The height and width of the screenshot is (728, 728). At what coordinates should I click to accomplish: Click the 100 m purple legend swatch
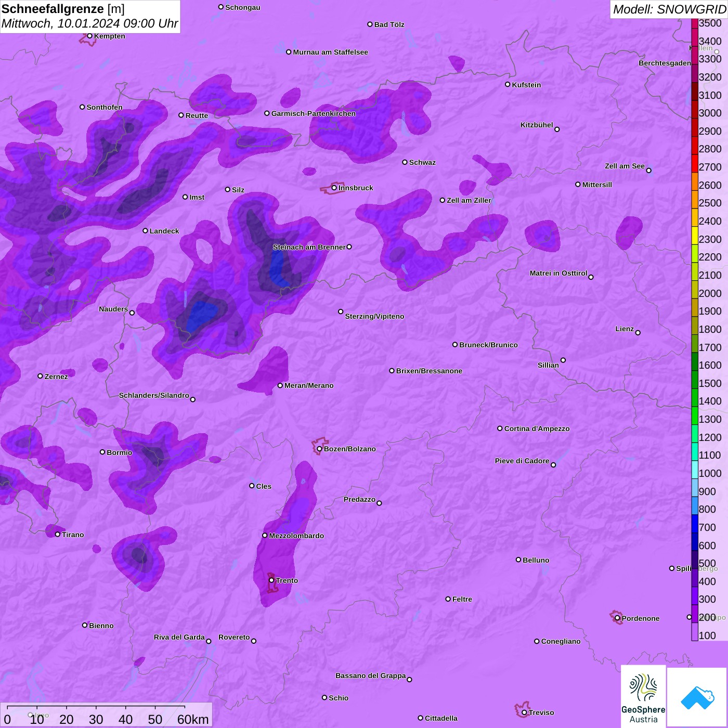[695, 631]
